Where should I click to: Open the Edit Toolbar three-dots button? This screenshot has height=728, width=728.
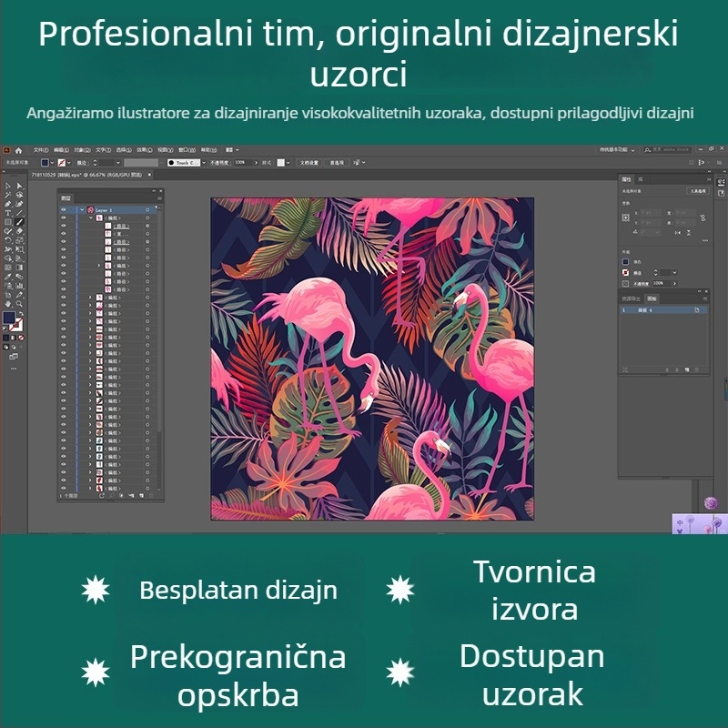pos(14,369)
